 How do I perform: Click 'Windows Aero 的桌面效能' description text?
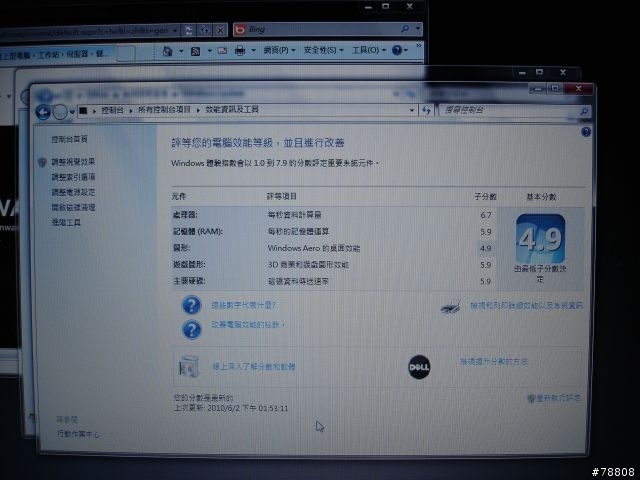(313, 248)
